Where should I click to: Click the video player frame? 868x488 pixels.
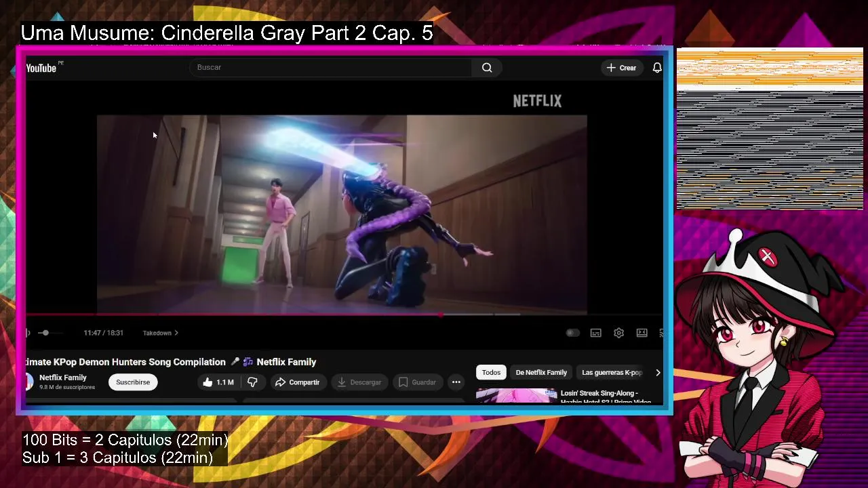(342, 214)
